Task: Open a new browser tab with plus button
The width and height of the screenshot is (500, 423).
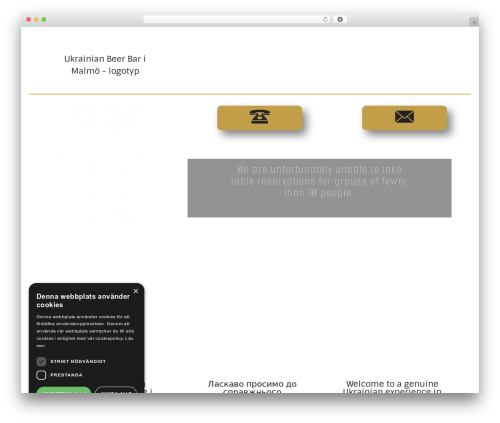Action: [474, 22]
